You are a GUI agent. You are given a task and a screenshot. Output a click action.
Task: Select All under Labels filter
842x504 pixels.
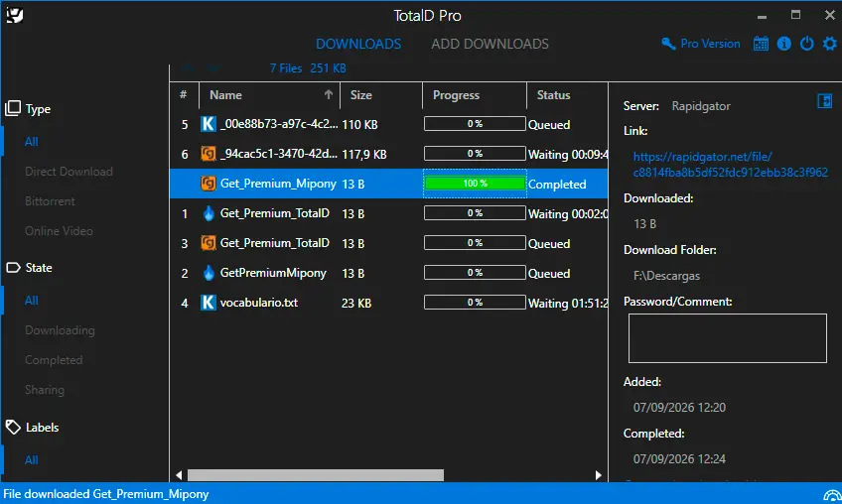pyautogui.click(x=31, y=460)
